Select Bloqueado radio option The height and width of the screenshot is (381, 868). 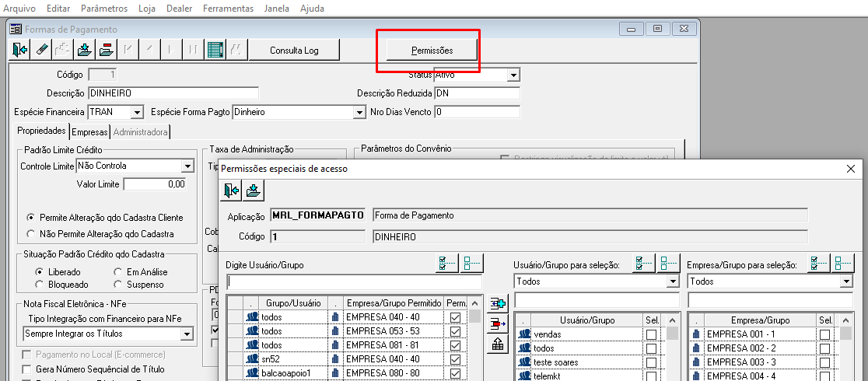tap(39, 284)
